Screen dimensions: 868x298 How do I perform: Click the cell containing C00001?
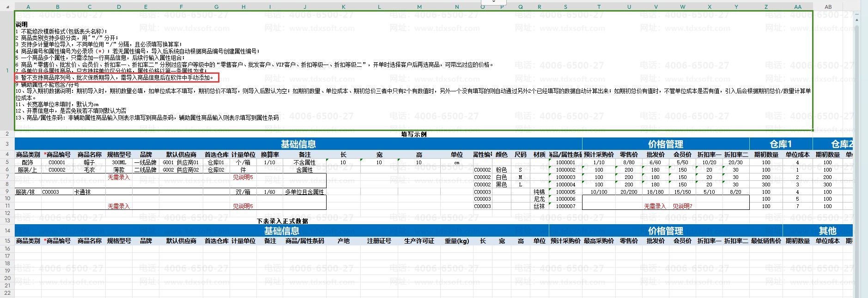pyautogui.click(x=57, y=162)
